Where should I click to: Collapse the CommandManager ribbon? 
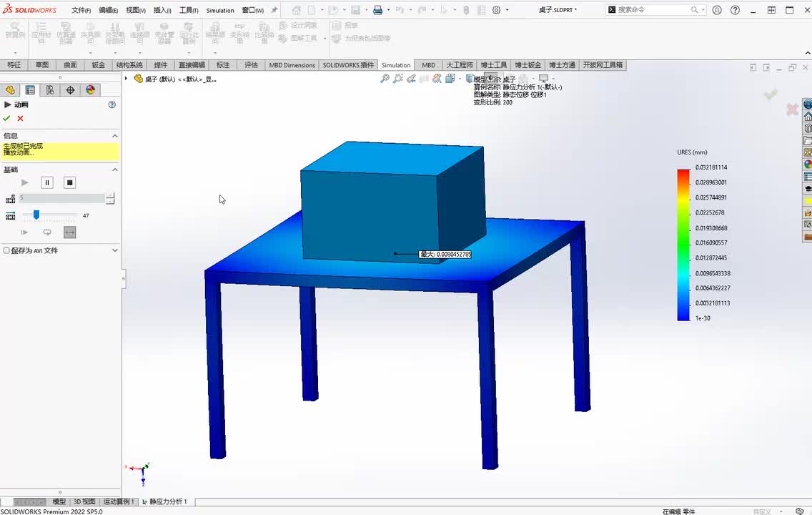click(x=808, y=53)
